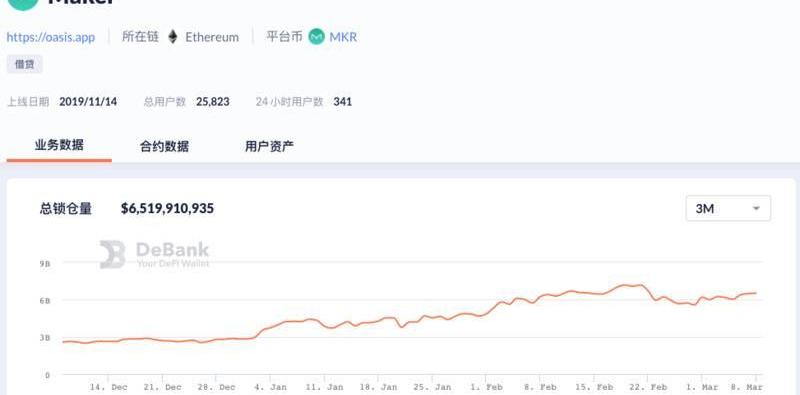Click the 上线日期 value 2019/11/14
Screen dimensions: 800x395
[x=88, y=102]
